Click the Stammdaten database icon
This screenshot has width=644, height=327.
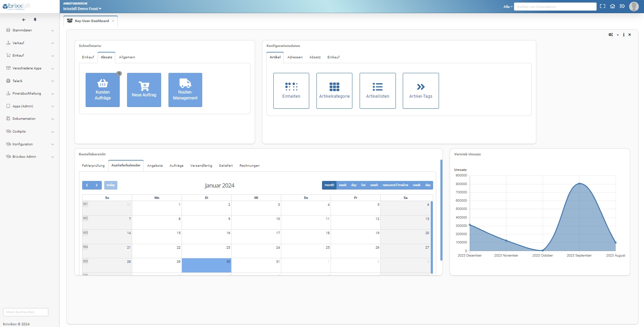(x=8, y=30)
